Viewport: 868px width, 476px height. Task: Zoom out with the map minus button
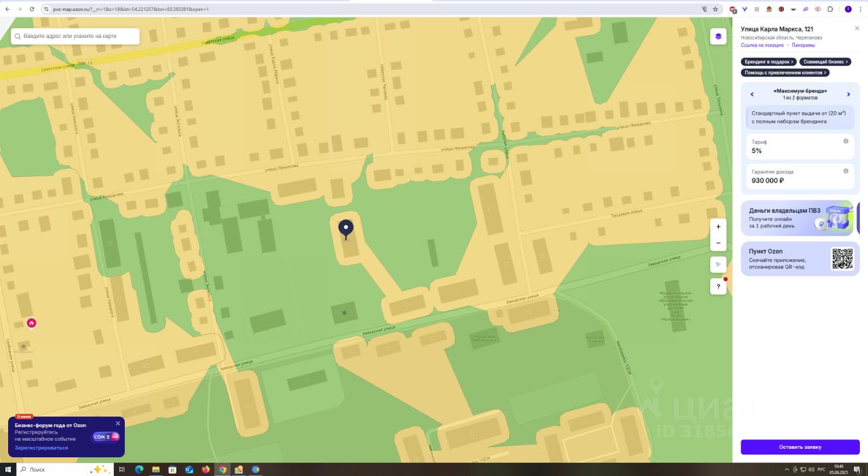(x=718, y=243)
